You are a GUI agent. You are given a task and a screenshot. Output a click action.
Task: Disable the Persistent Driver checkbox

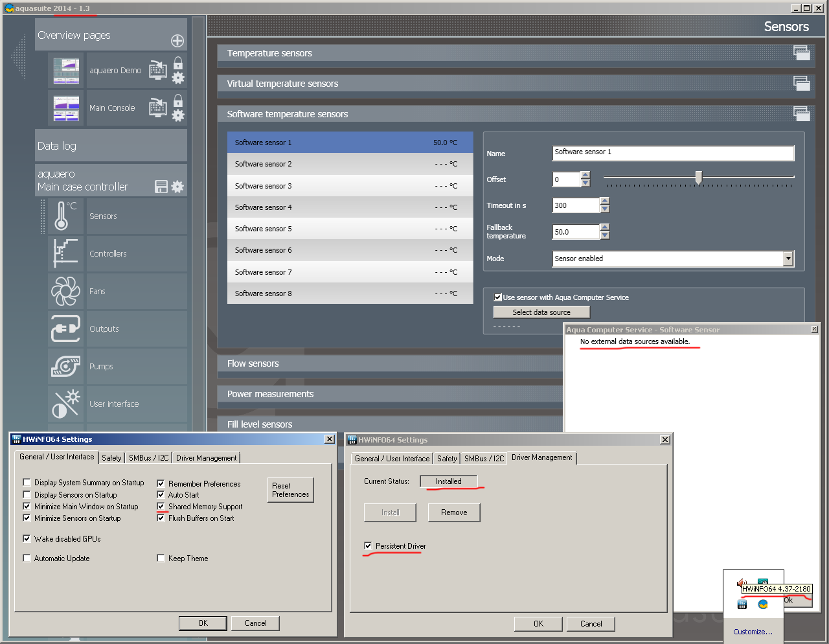click(x=368, y=546)
